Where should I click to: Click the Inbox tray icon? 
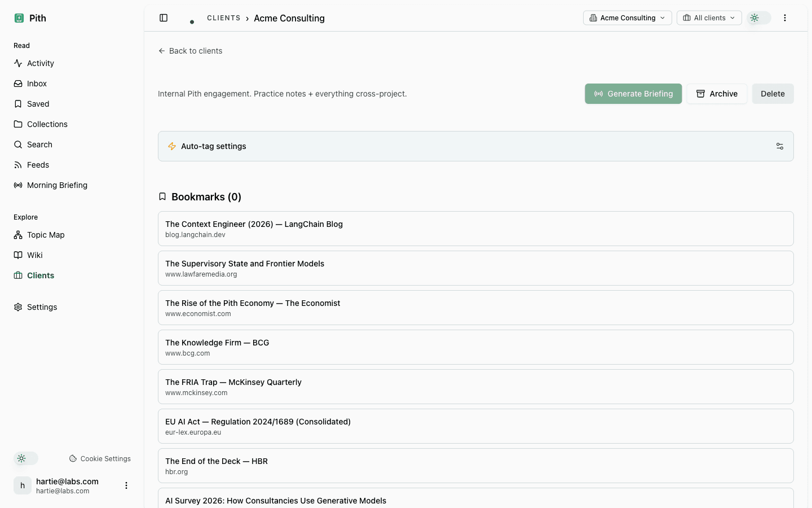point(18,84)
